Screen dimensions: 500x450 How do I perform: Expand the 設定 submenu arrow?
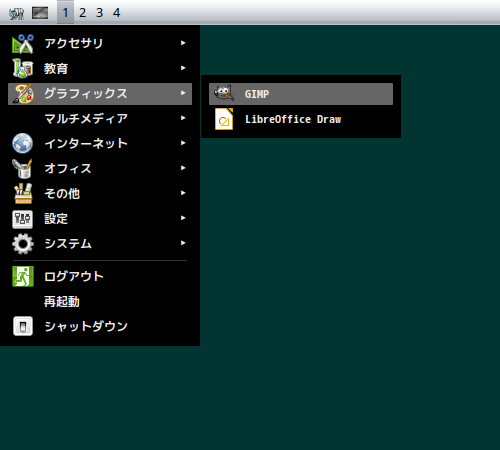point(183,218)
